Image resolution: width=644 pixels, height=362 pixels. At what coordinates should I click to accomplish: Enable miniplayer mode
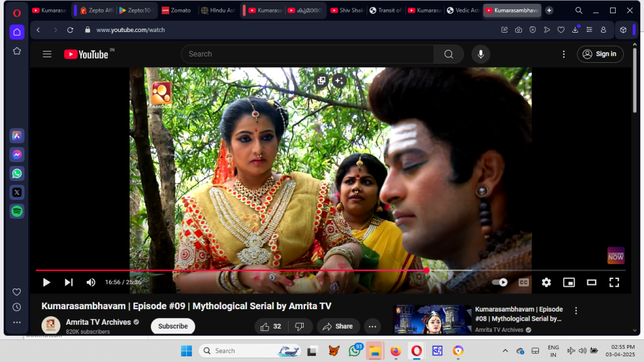569,282
